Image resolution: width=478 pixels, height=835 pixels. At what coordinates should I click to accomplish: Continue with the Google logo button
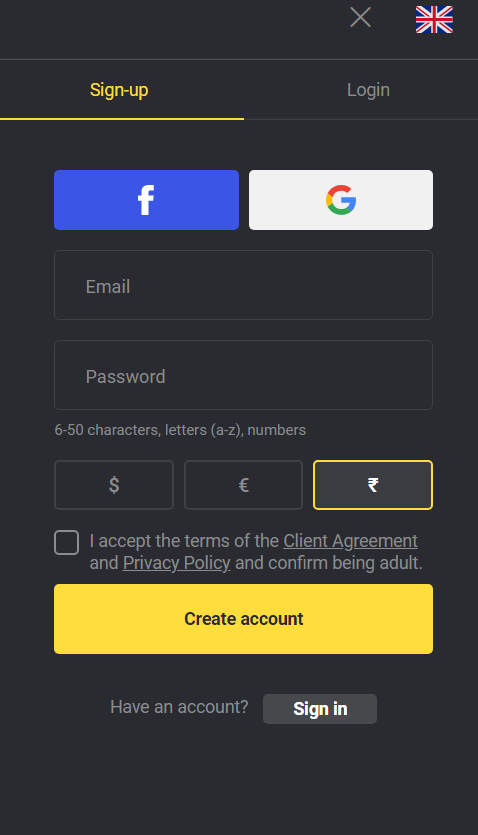tap(341, 200)
